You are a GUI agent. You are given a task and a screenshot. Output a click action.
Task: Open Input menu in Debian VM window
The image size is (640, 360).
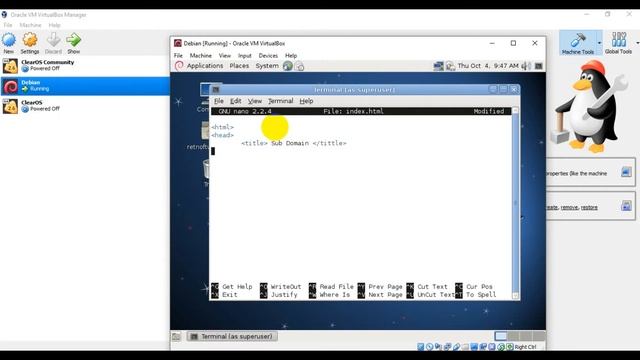pos(244,56)
